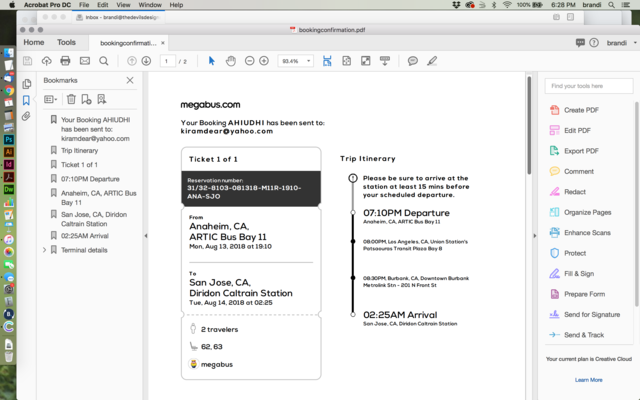Send file by email envelope icon

(84, 61)
